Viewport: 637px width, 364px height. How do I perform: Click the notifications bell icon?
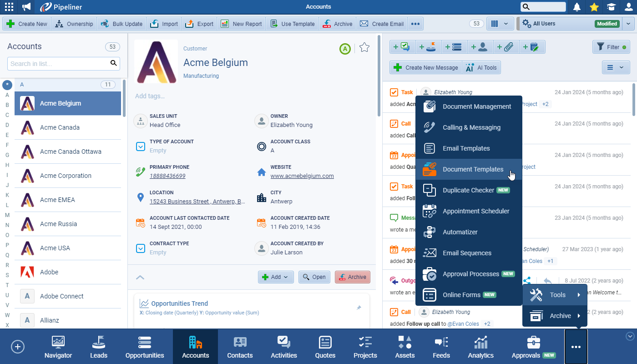point(577,7)
